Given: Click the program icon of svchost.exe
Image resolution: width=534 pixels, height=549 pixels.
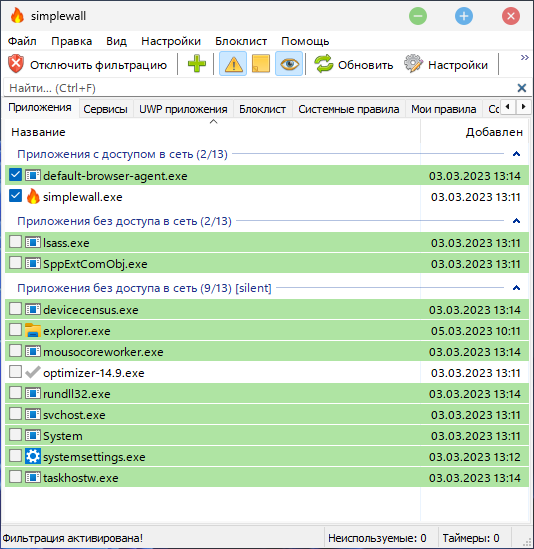Looking at the screenshot, I should [x=33, y=415].
